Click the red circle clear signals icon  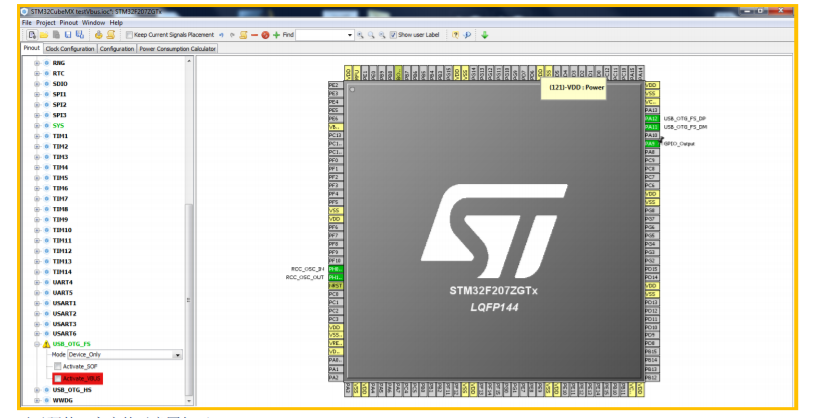click(265, 35)
